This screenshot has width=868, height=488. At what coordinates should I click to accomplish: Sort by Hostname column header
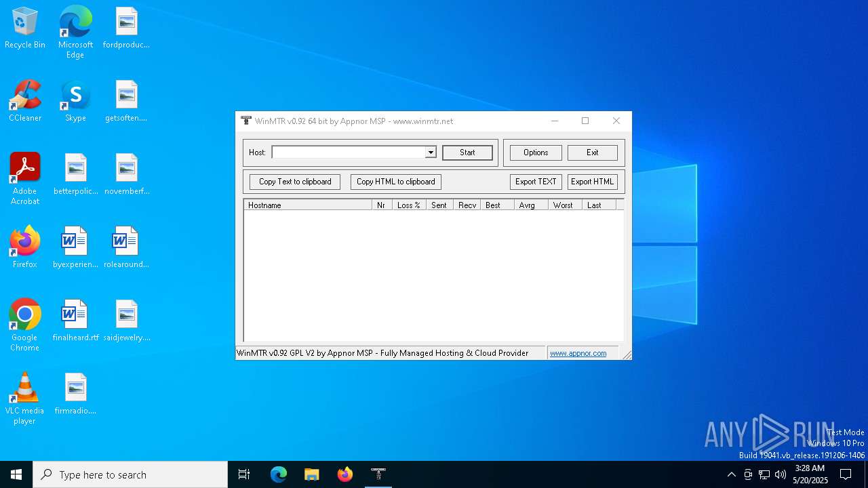(x=308, y=205)
